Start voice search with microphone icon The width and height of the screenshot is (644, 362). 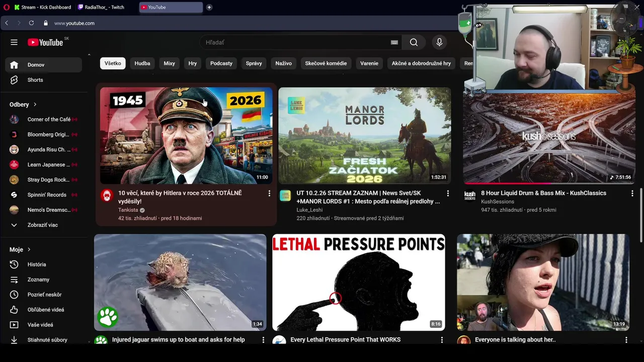[439, 42]
